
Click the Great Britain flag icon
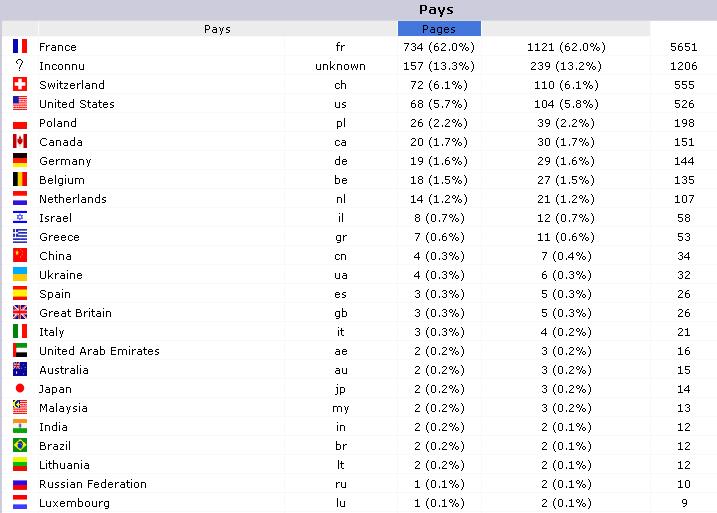20,312
